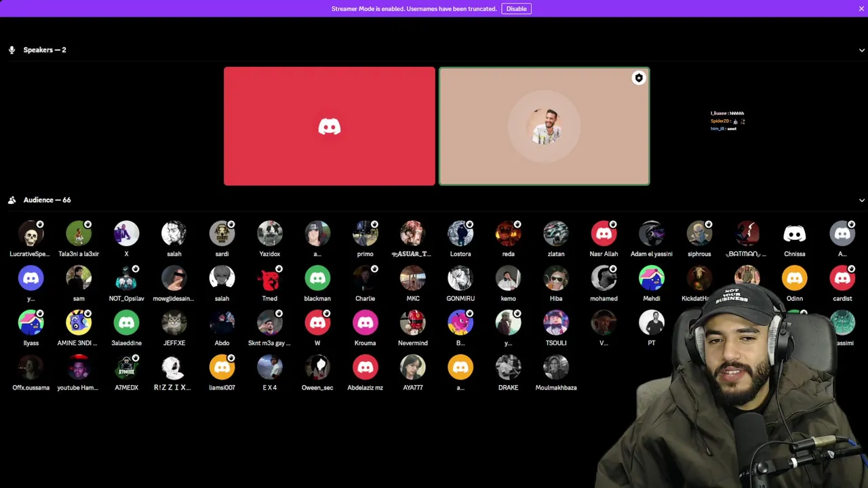Open R!ZZIX... avatar

click(x=174, y=368)
